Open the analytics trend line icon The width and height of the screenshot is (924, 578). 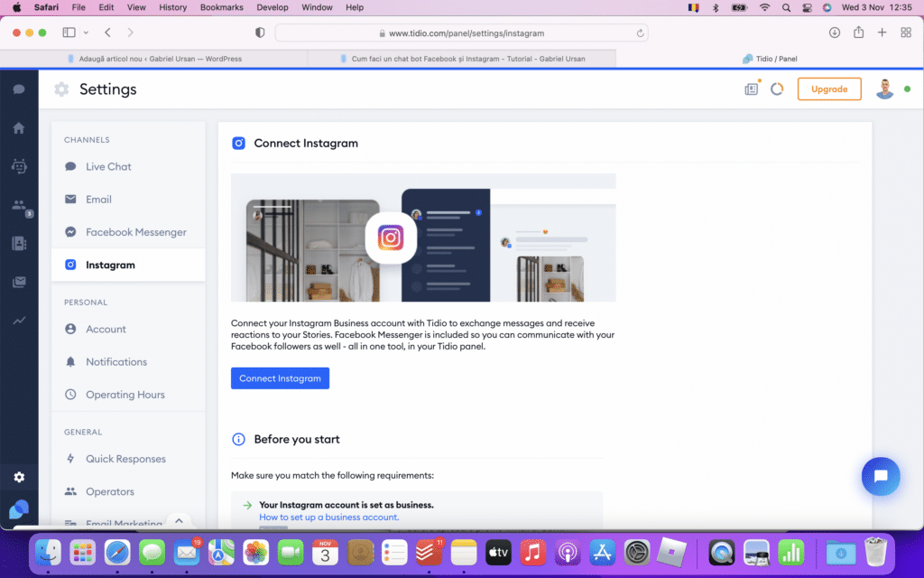tap(19, 321)
